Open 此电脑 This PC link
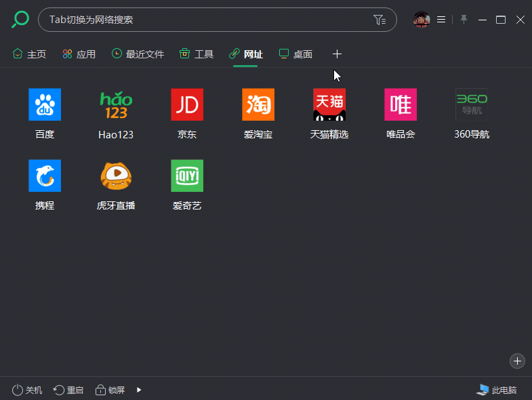Image resolution: width=532 pixels, height=400 pixels. 496,390
